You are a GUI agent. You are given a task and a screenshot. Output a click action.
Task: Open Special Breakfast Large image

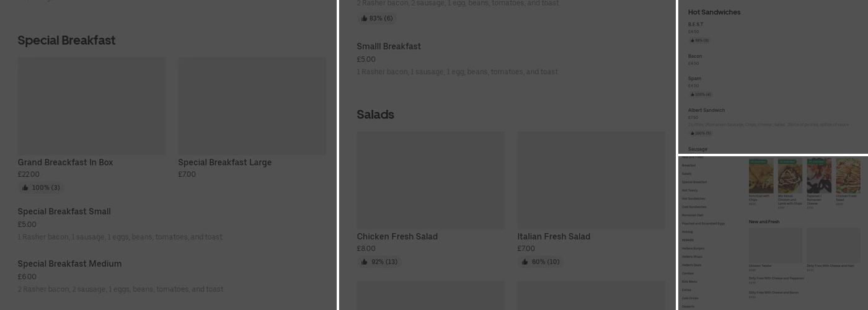[252, 106]
